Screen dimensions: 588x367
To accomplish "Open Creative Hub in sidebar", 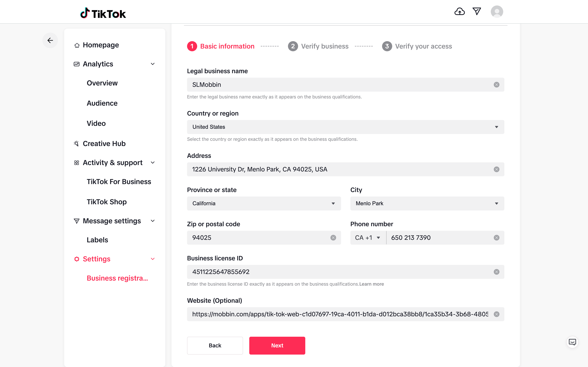I will (104, 144).
